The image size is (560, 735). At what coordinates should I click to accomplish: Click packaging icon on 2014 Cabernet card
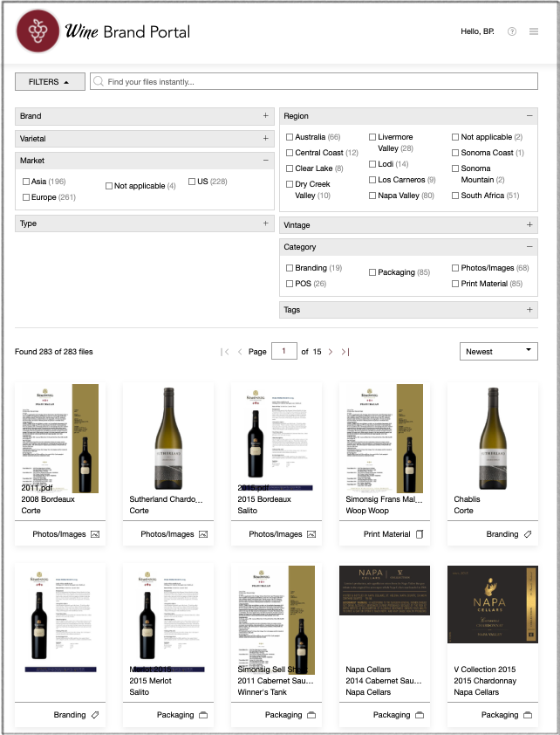coord(420,715)
